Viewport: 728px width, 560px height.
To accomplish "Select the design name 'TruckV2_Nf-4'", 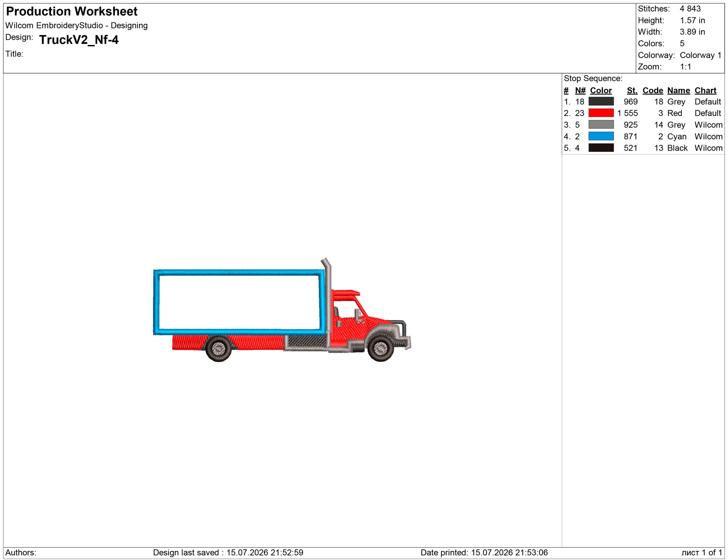I will (79, 40).
